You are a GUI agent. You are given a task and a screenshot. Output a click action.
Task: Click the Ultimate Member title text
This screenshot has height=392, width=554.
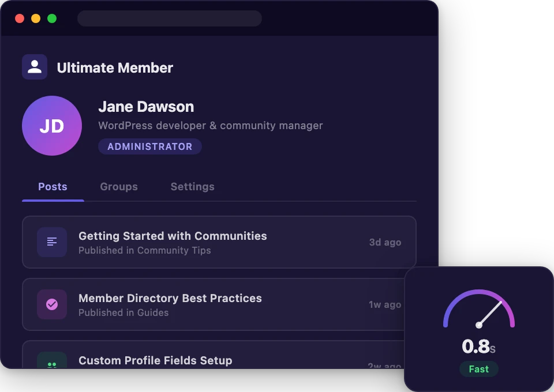click(x=115, y=68)
